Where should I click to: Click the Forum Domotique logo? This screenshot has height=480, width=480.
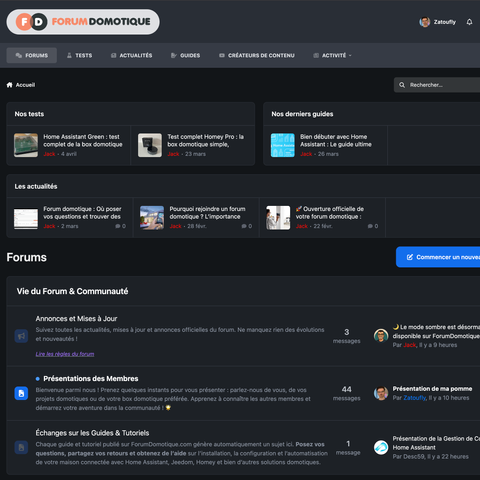[83, 22]
